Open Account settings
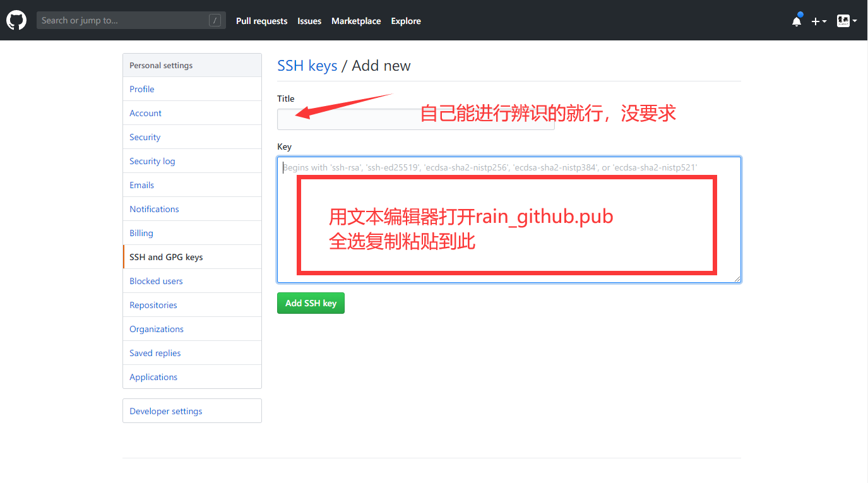Viewport: 868px width, 483px height. pos(145,113)
